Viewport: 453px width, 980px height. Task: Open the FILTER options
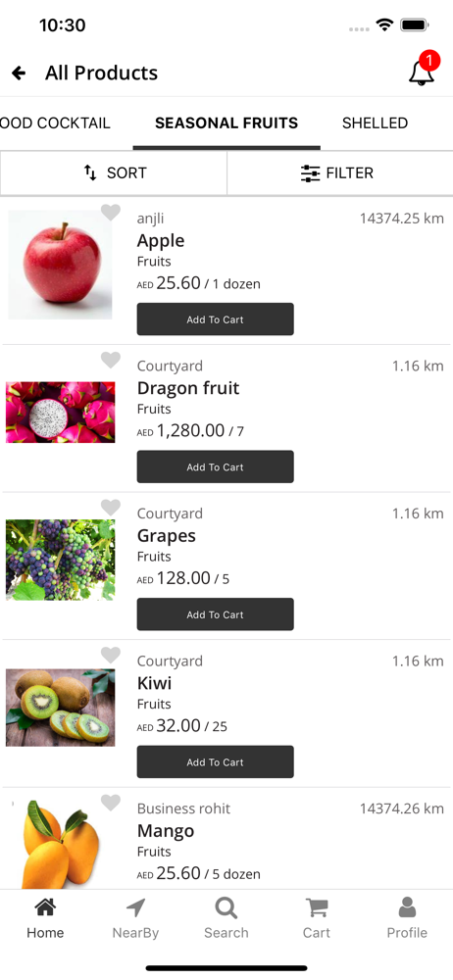[x=339, y=173]
